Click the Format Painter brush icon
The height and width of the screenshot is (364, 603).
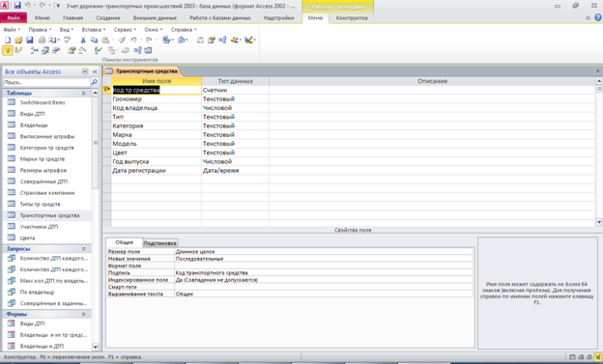pos(122,40)
